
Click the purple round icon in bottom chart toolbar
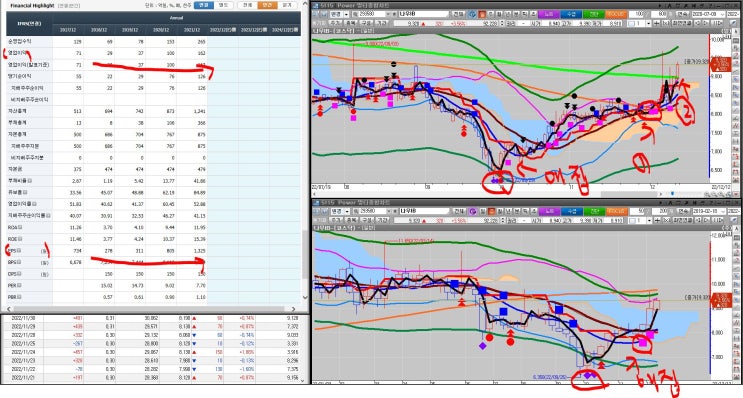(472, 211)
